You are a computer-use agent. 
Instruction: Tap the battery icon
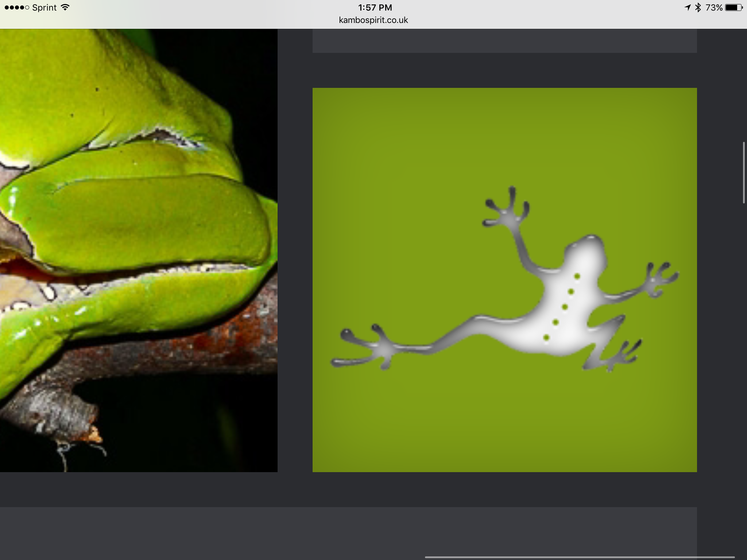pyautogui.click(x=734, y=7)
